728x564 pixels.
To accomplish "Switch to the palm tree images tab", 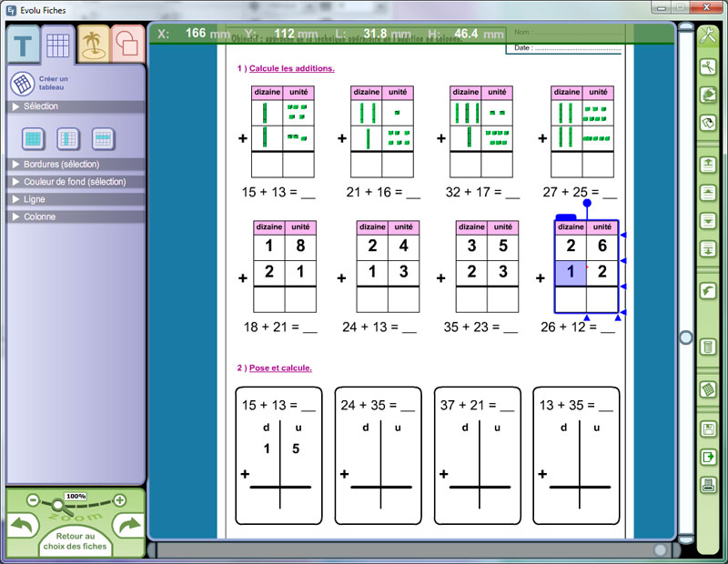I will 93,43.
